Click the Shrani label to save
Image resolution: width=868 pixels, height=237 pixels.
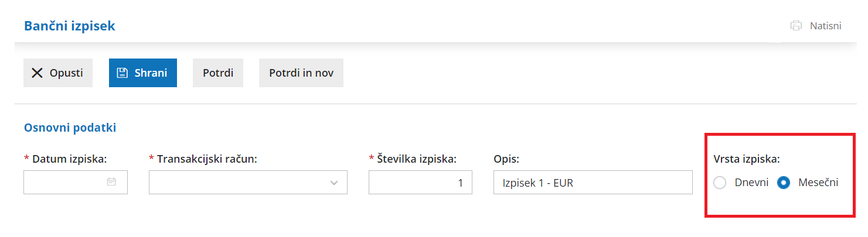(151, 73)
